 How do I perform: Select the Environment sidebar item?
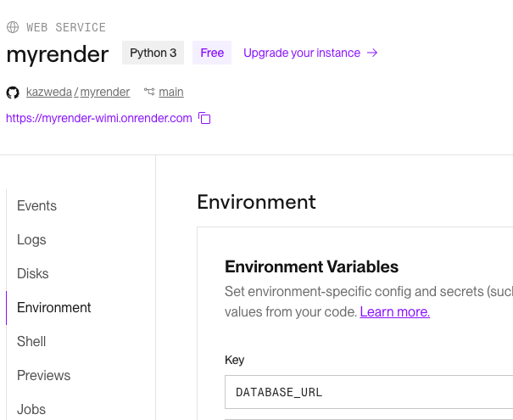click(x=54, y=308)
